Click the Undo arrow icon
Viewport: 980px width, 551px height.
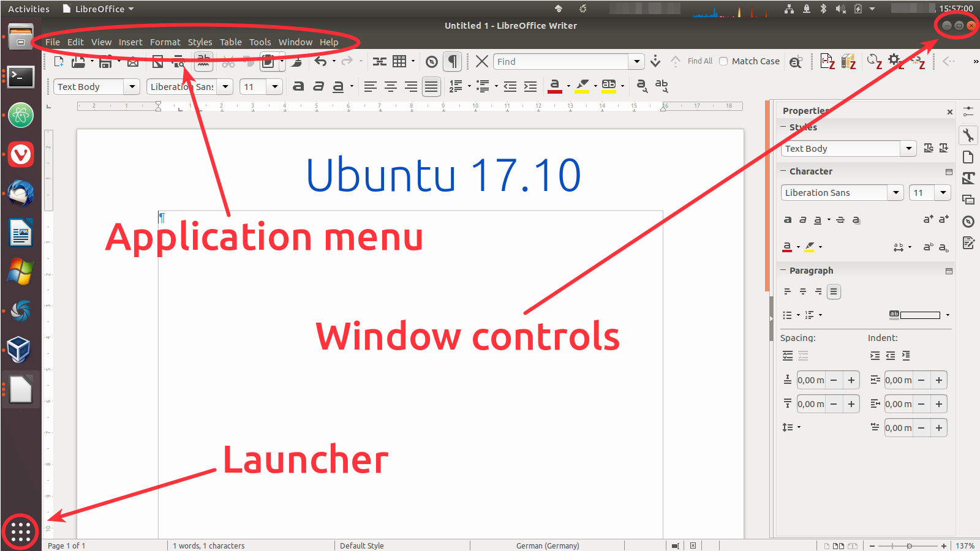pos(320,61)
